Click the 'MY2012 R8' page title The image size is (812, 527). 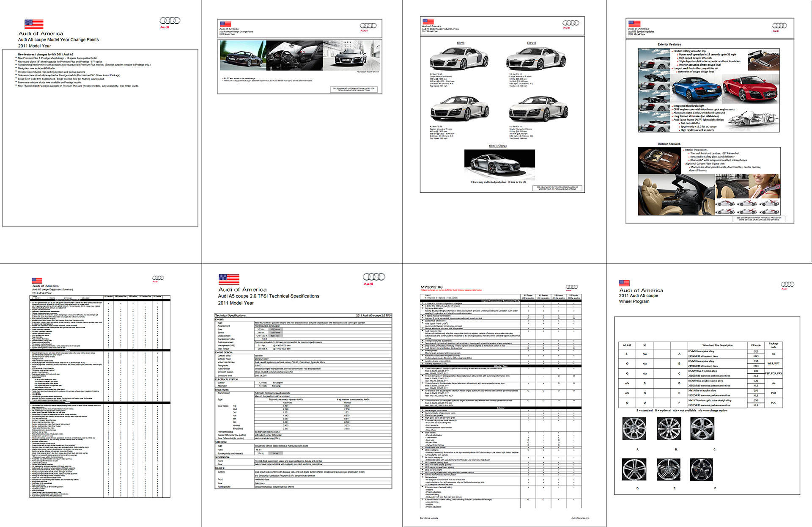(x=431, y=287)
